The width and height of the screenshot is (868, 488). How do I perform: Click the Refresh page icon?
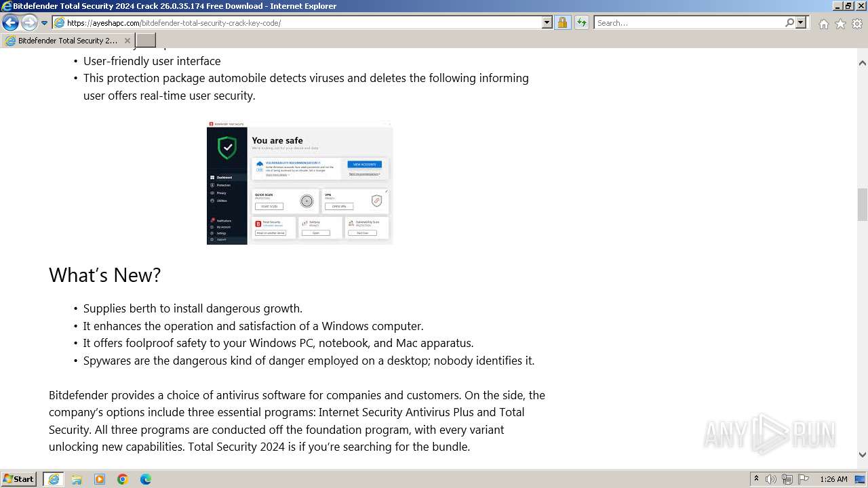[581, 23]
